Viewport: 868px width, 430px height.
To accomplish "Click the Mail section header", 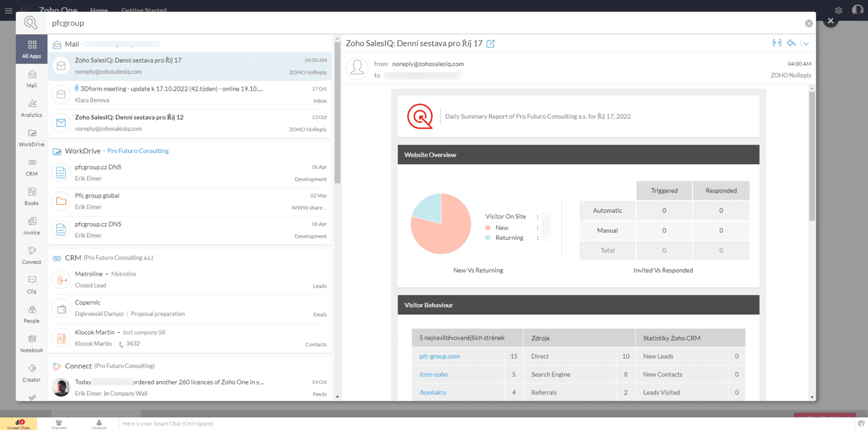I will [x=72, y=44].
